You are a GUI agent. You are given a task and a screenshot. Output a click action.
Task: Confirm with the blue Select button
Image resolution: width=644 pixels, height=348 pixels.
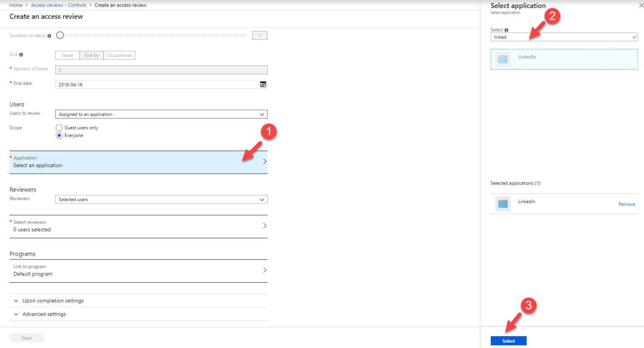click(508, 340)
